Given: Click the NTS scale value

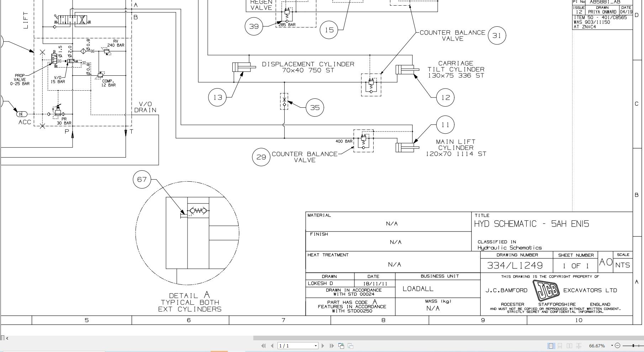Looking at the screenshot, I should click(x=623, y=265).
